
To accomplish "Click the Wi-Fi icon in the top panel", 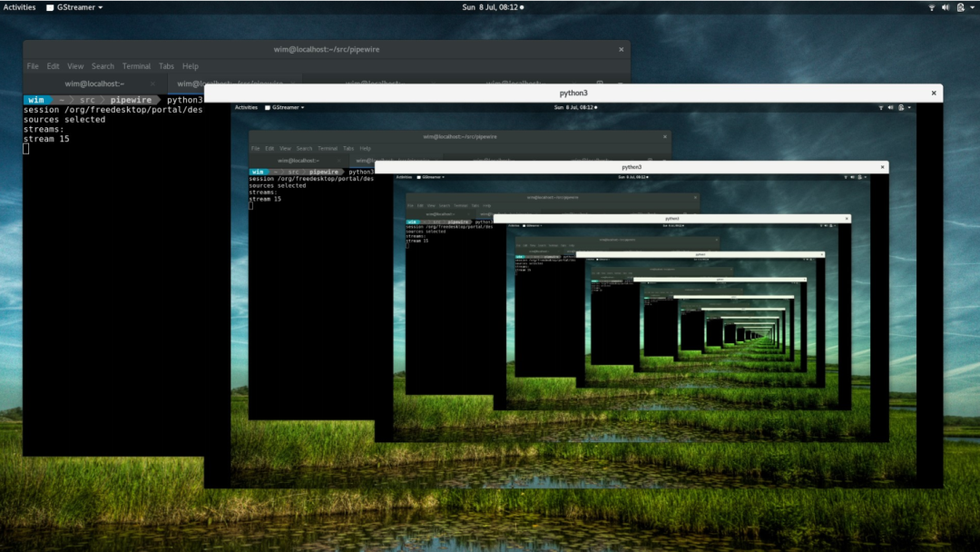I will (x=931, y=7).
